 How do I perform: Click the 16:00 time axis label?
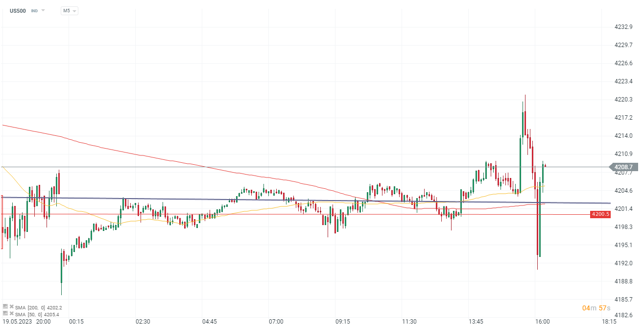pos(542,322)
